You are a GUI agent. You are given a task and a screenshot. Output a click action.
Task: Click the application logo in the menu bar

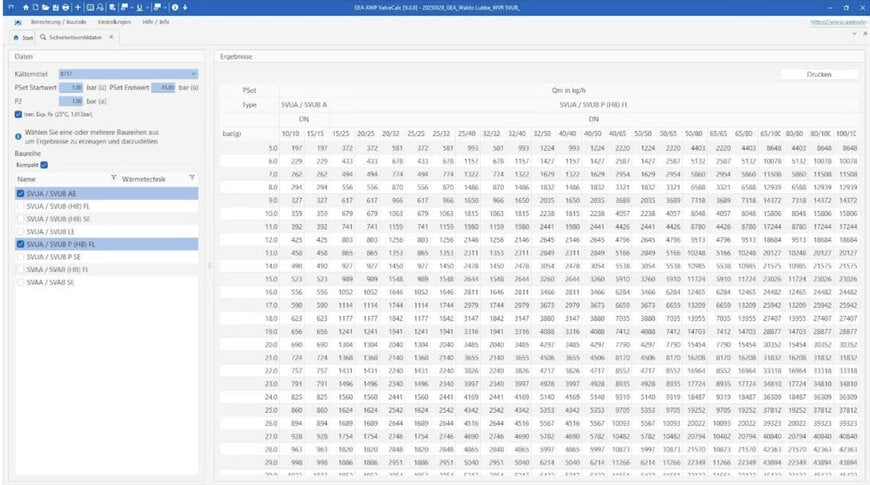point(18,22)
